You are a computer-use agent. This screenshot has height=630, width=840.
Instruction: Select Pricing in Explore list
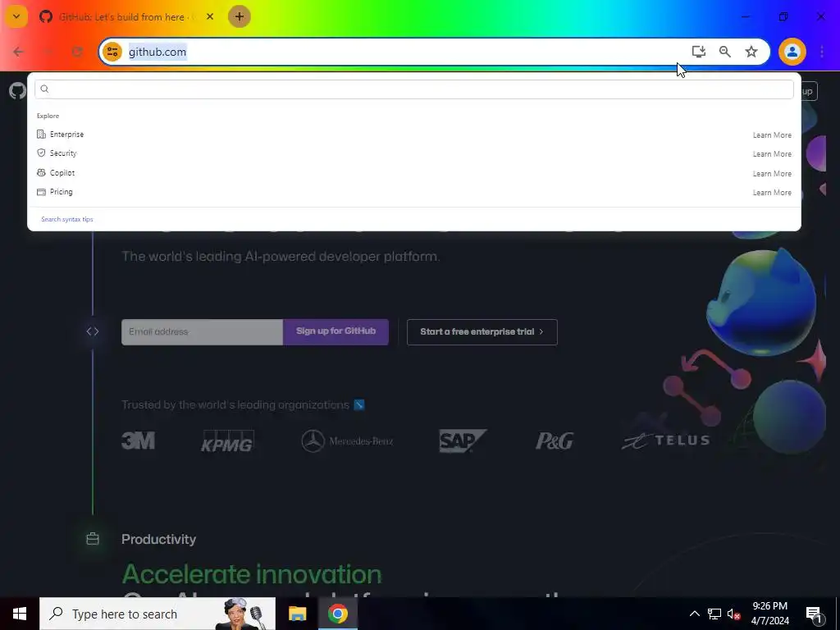coord(61,192)
